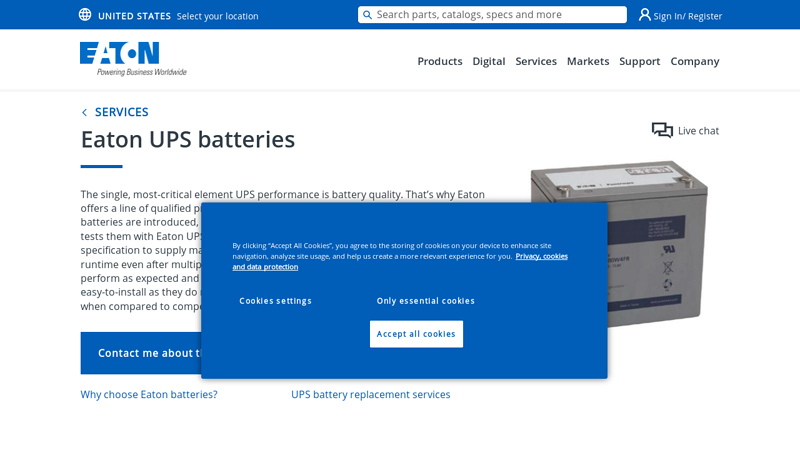Click the Eaton UPS batteries heading

(x=188, y=139)
